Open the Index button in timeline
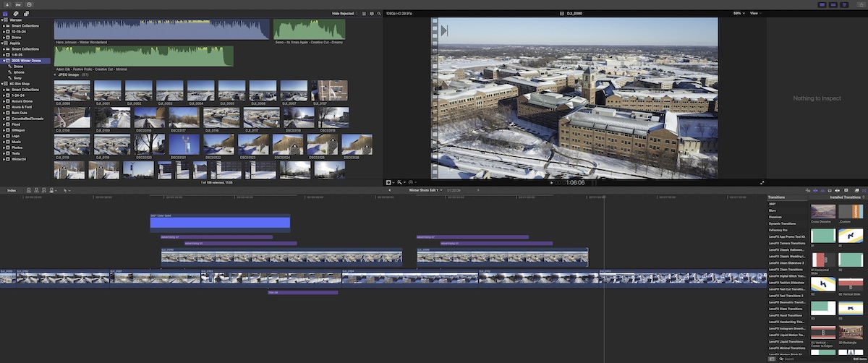 (x=12, y=190)
